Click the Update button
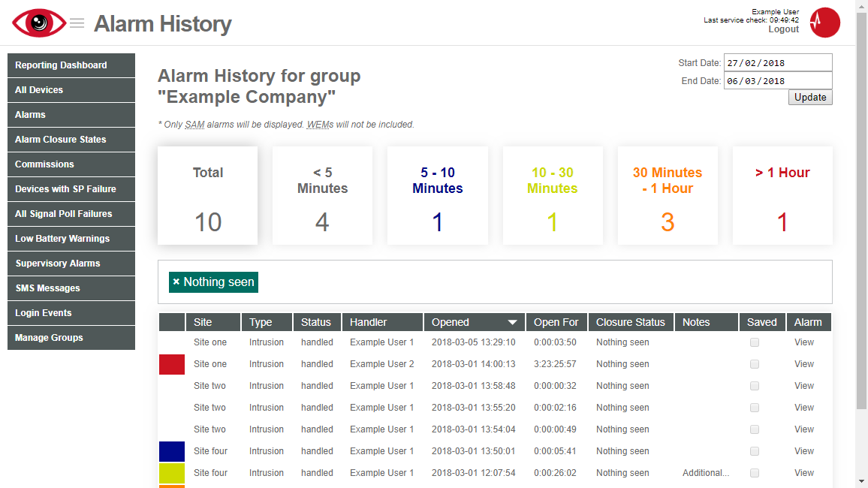Screen dimensions: 868x488 [x=810, y=98]
